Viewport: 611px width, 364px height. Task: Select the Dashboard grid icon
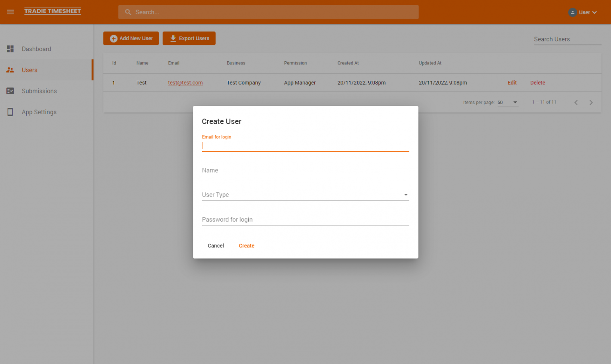point(10,49)
